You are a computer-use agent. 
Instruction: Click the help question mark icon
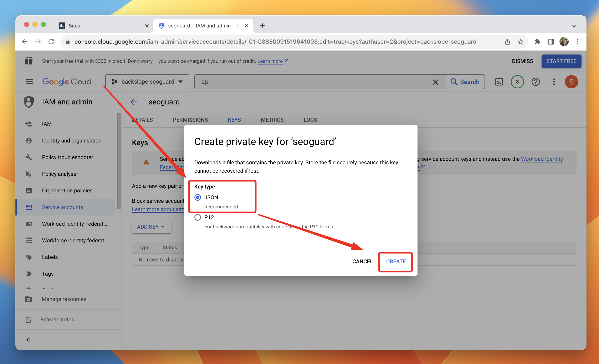coord(535,82)
